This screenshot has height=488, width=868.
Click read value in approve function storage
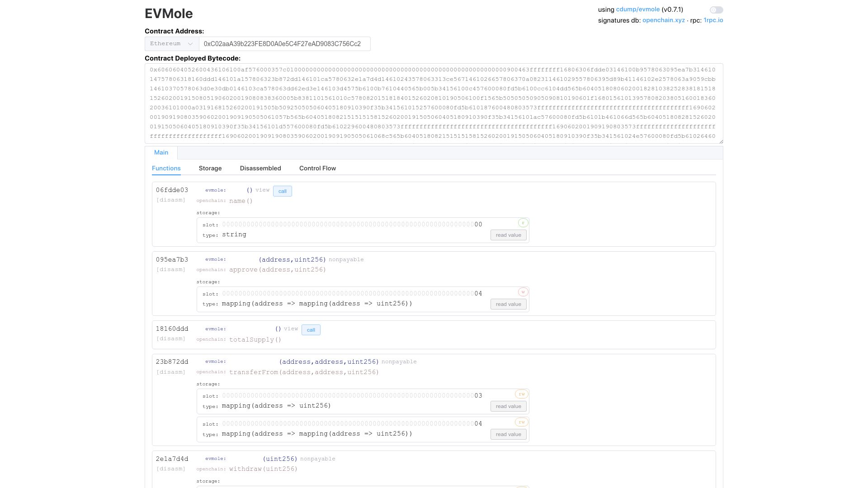(509, 304)
